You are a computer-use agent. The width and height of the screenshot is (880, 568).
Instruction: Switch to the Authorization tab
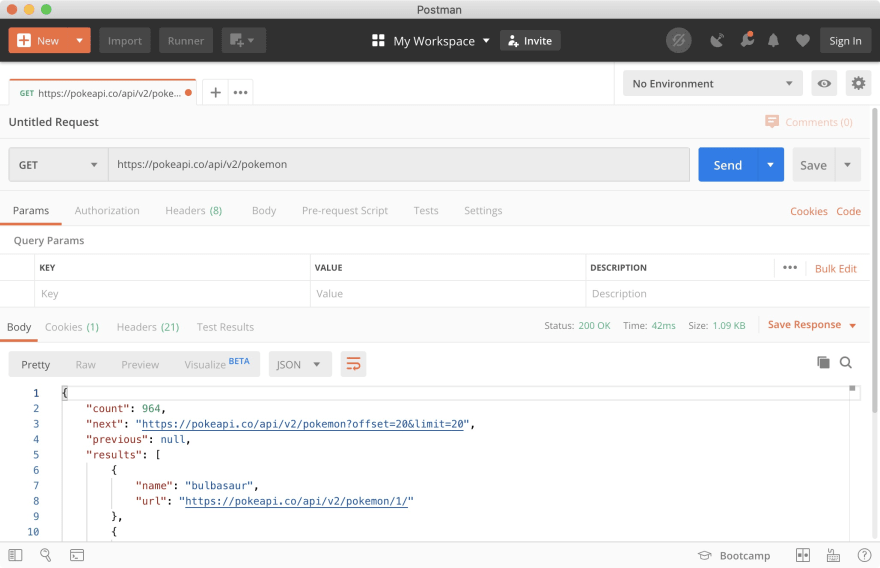pos(107,210)
